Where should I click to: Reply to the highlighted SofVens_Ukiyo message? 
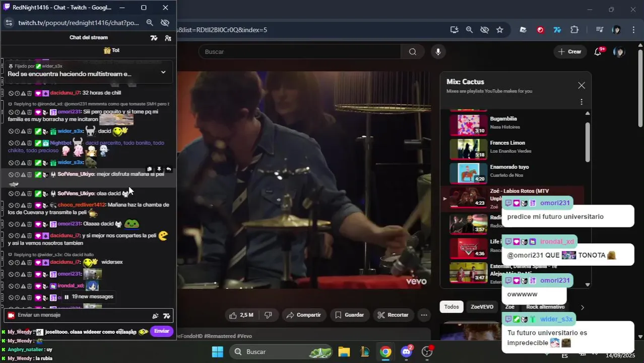[169, 169]
